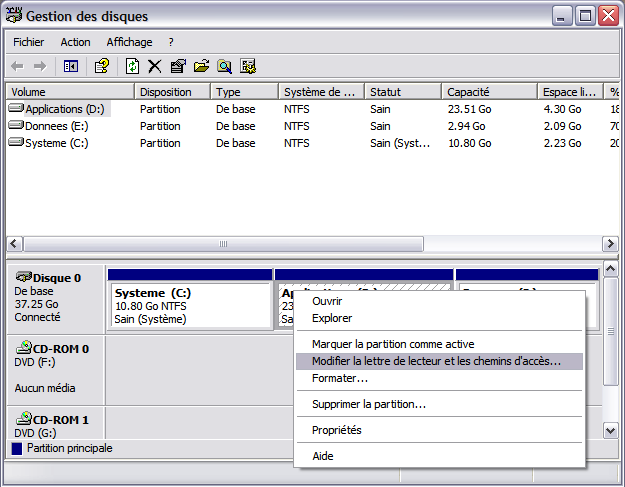Click the Properties toolbar icon

pyautogui.click(x=178, y=66)
